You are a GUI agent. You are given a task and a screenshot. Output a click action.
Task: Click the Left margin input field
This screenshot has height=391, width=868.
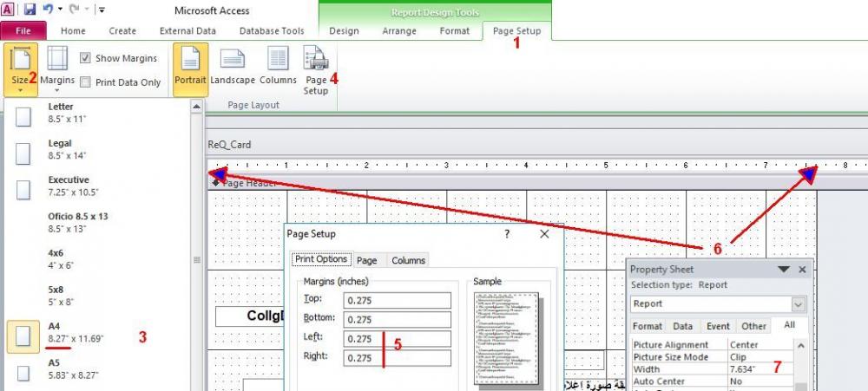pyautogui.click(x=397, y=339)
